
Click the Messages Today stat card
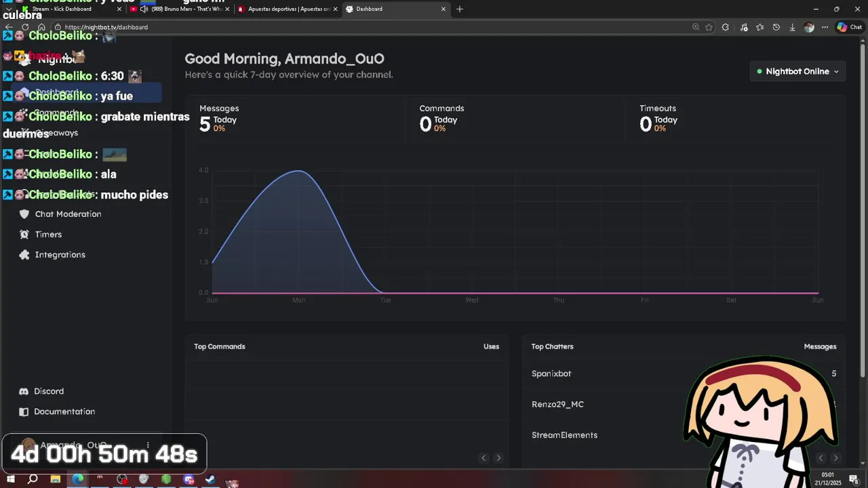pos(296,119)
